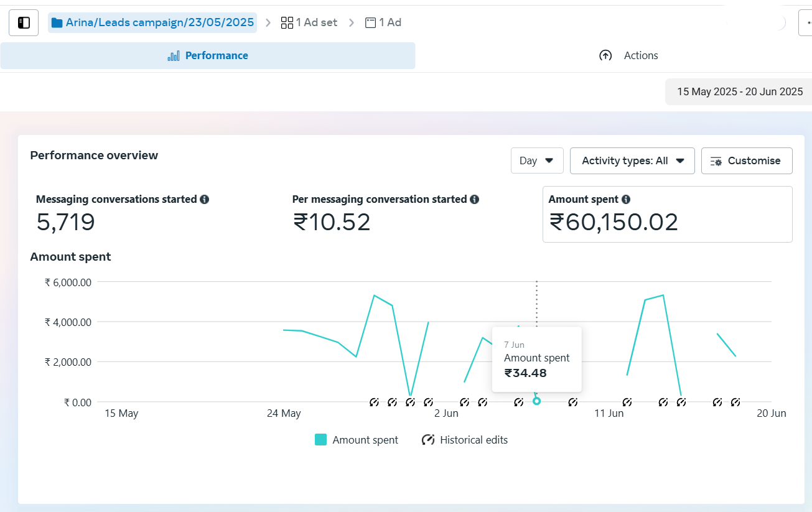This screenshot has width=812, height=512.
Task: Click the last historical edit marker on chart
Action: (735, 403)
